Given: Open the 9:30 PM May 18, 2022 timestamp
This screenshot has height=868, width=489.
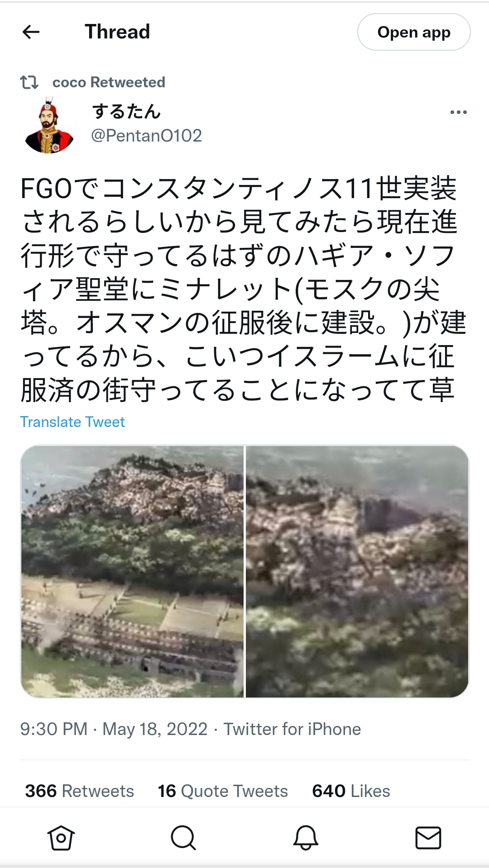Looking at the screenshot, I should point(114,729).
